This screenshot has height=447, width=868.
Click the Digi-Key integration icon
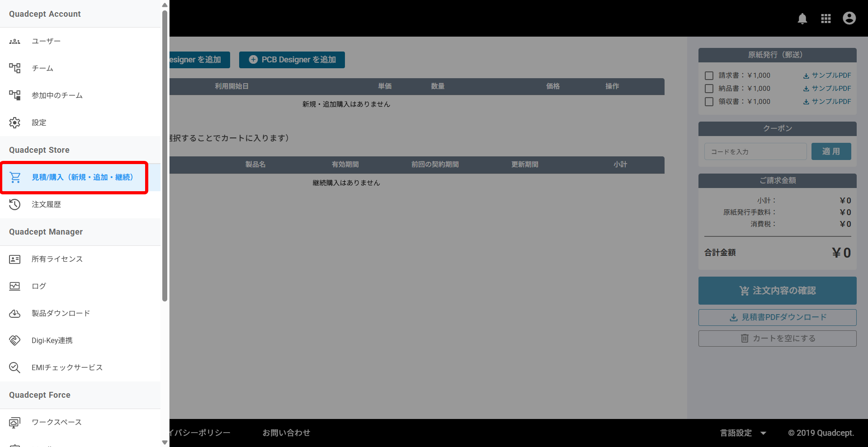tap(15, 340)
